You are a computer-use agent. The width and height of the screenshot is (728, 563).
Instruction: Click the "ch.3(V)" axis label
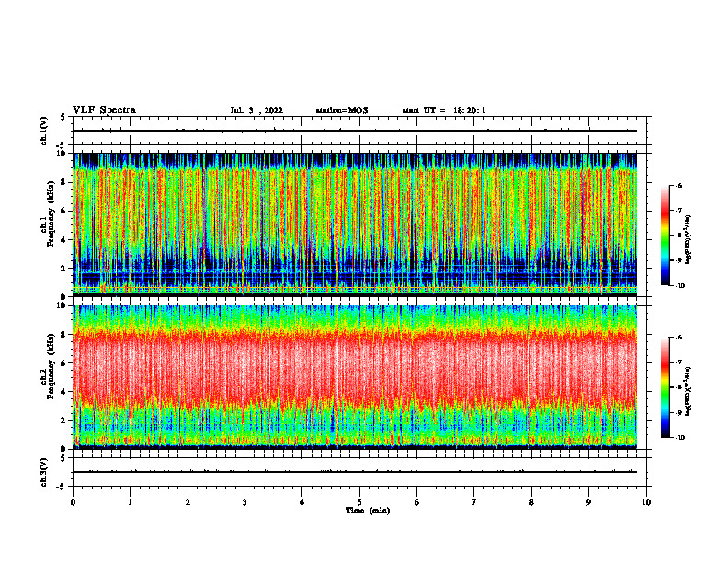coord(43,472)
